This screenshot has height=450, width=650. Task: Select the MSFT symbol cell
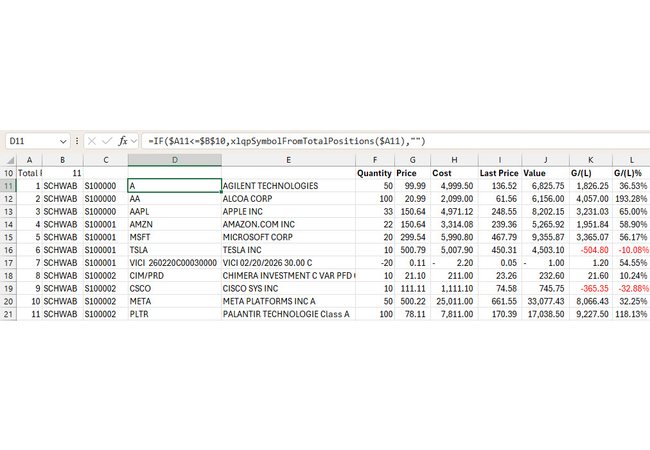tap(175, 237)
